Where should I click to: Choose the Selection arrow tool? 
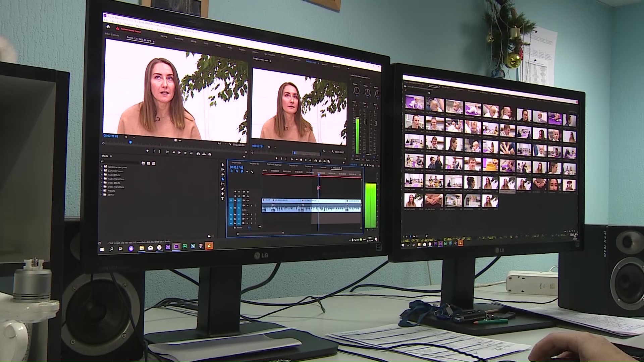point(223,165)
